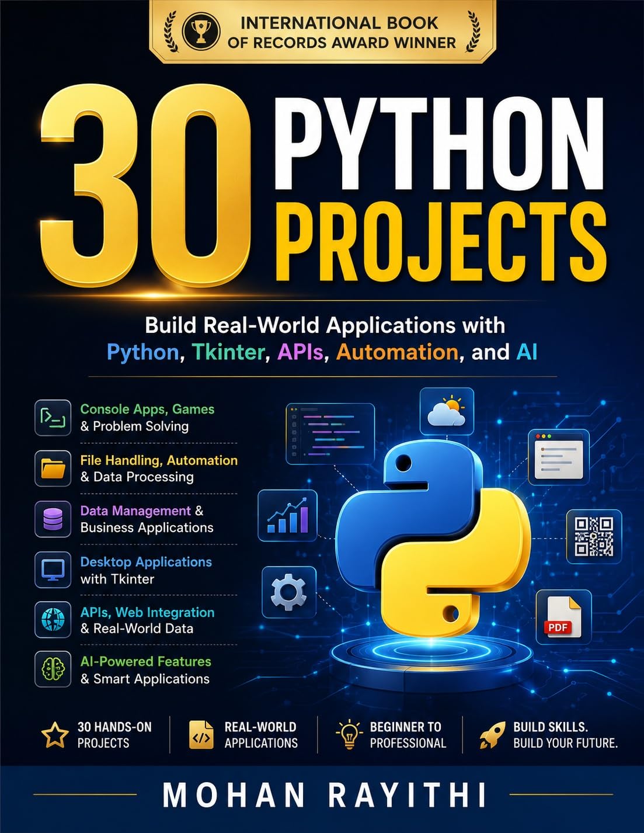The height and width of the screenshot is (833, 644).
Task: Click the text Business Applications
Action: tap(147, 527)
